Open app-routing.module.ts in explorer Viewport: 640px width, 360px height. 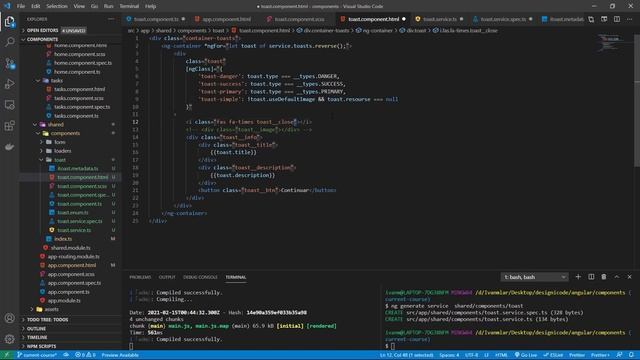pos(73,257)
